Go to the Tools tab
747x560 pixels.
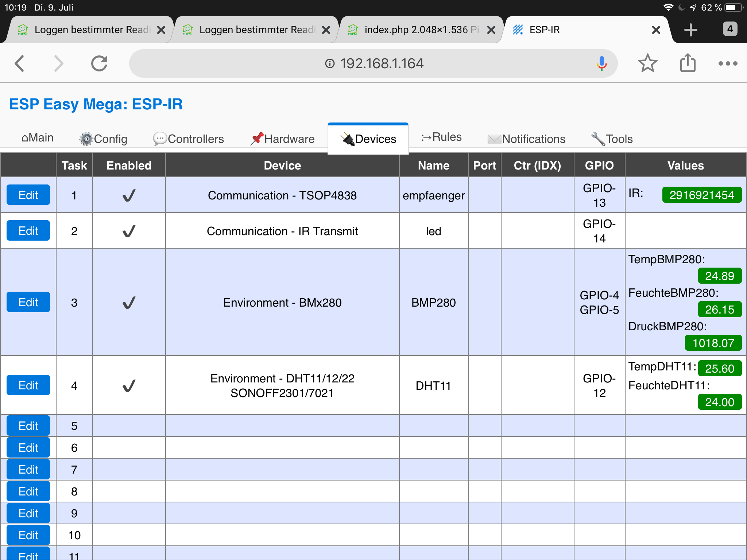pyautogui.click(x=612, y=139)
